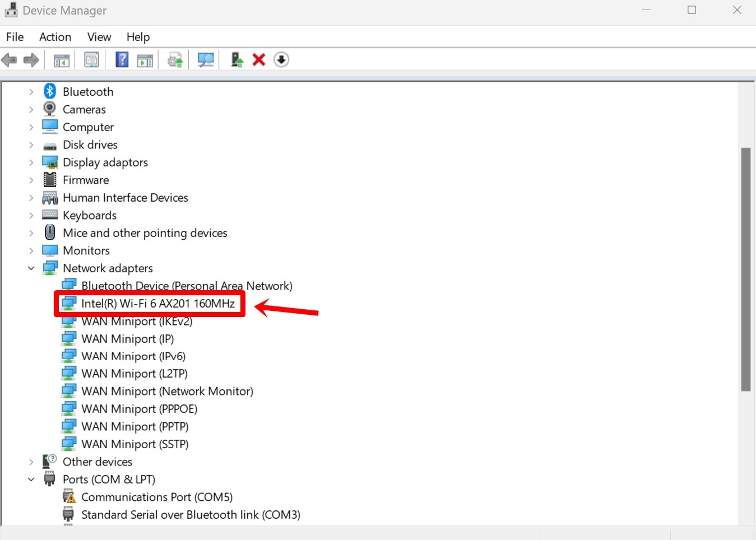Click the Forward arrow toolbar icon

pyautogui.click(x=31, y=59)
